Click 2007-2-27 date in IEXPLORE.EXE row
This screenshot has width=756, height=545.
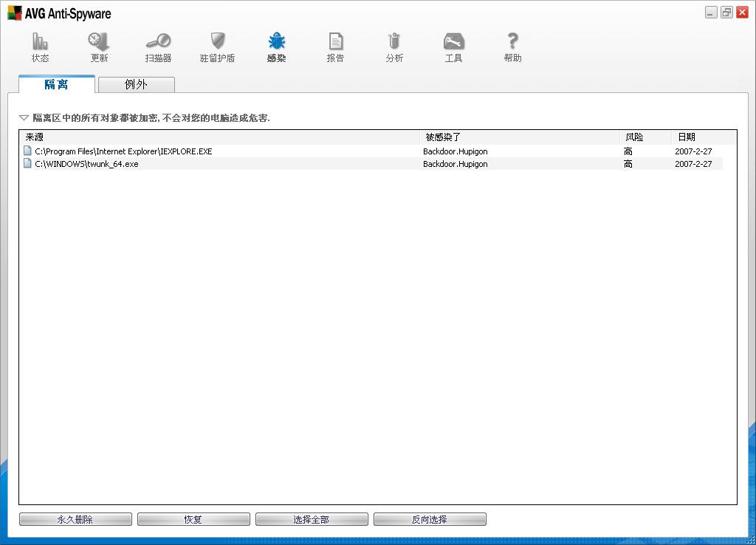pyautogui.click(x=693, y=151)
